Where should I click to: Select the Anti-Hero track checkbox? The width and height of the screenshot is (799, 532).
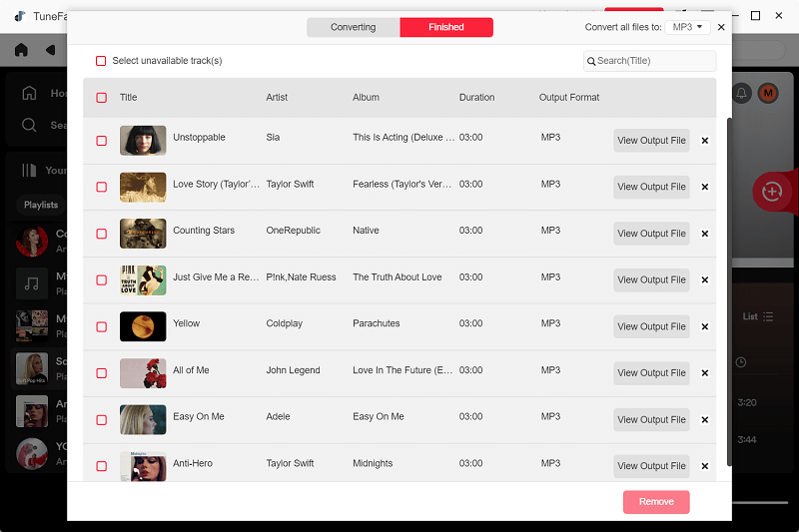pos(101,466)
